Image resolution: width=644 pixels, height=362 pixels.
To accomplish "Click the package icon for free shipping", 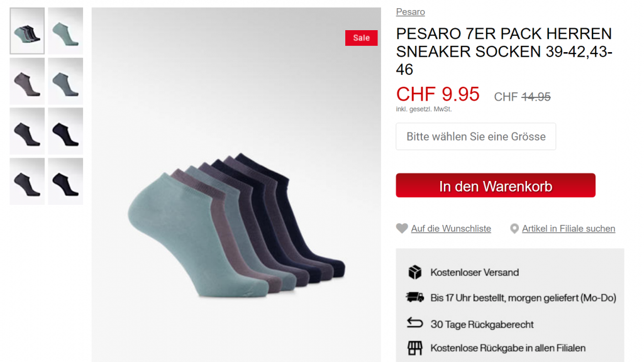I will click(415, 272).
